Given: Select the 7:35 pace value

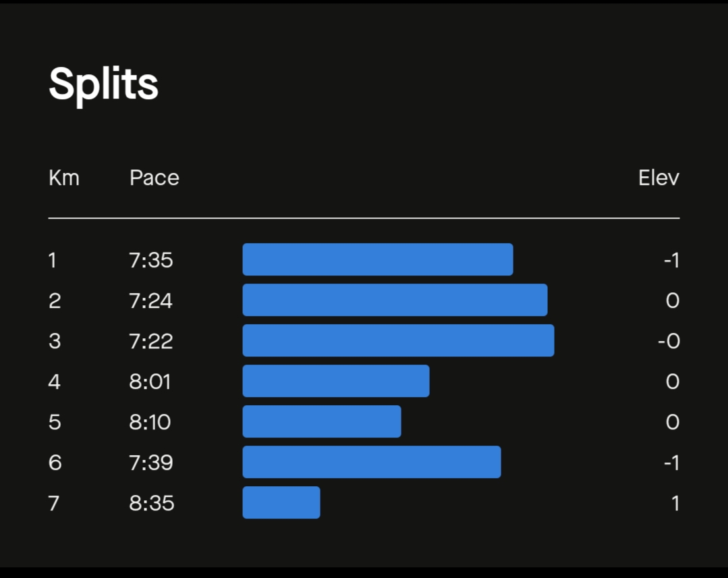Looking at the screenshot, I should click(x=151, y=260).
